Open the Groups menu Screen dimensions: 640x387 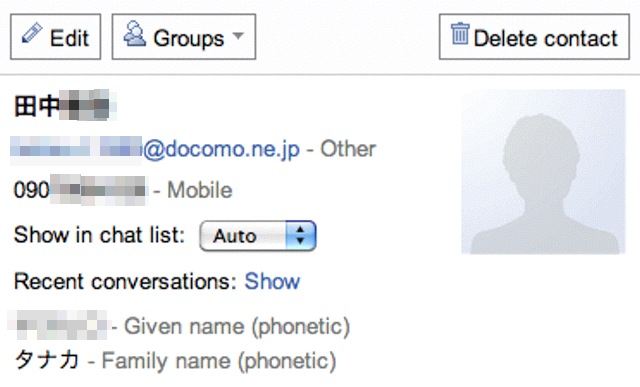pyautogui.click(x=184, y=37)
